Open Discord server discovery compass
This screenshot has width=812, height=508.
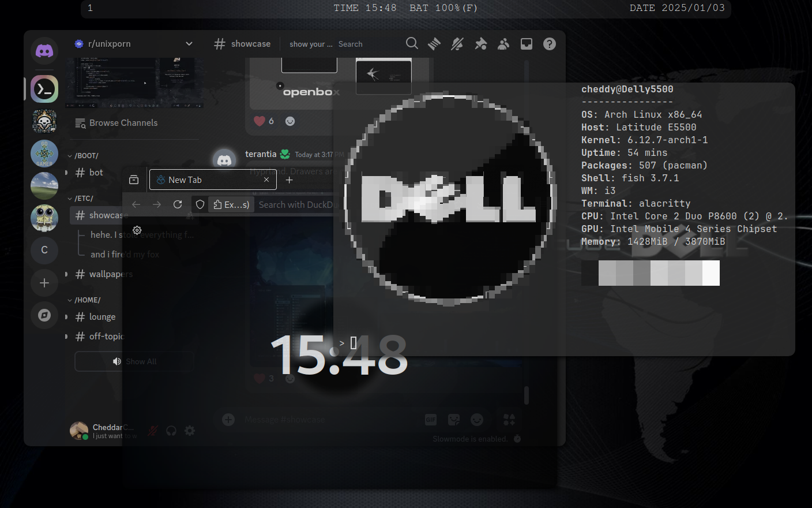point(44,315)
